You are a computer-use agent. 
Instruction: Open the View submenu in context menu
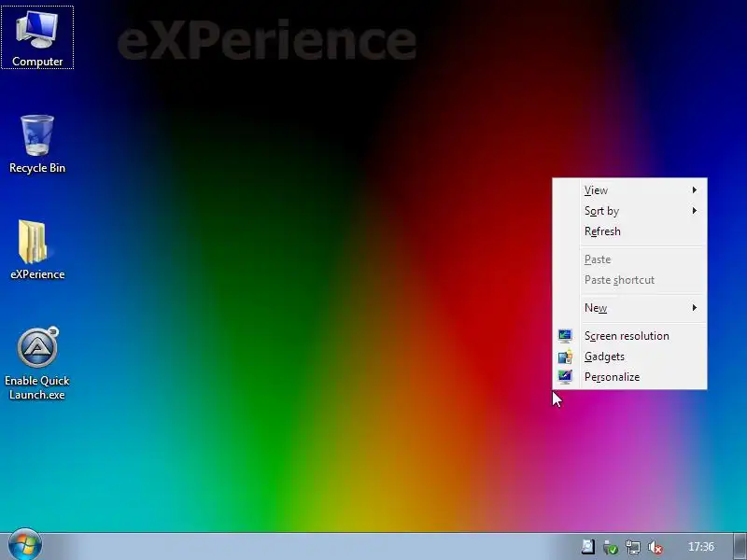click(x=629, y=190)
